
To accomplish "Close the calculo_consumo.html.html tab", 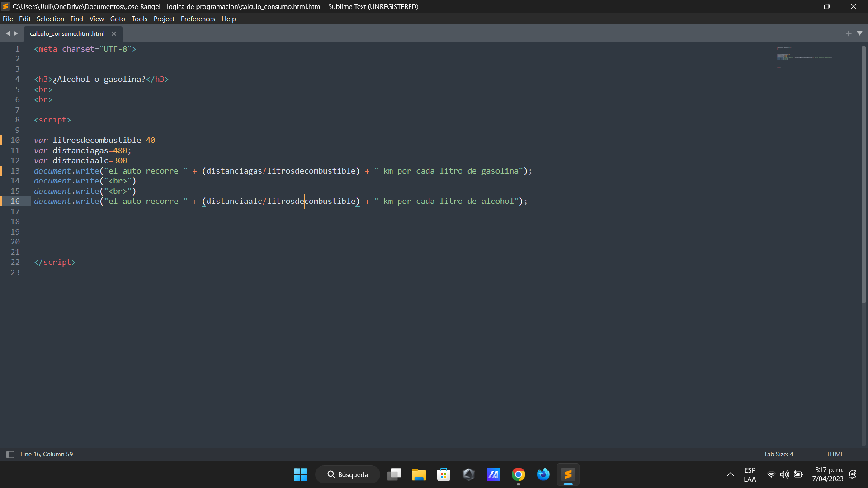I will click(114, 34).
